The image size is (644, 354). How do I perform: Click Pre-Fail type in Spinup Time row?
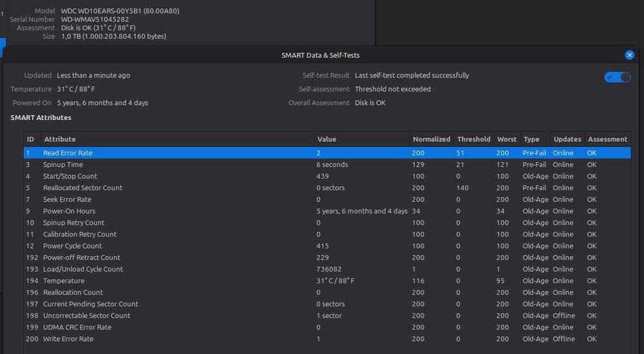(534, 164)
